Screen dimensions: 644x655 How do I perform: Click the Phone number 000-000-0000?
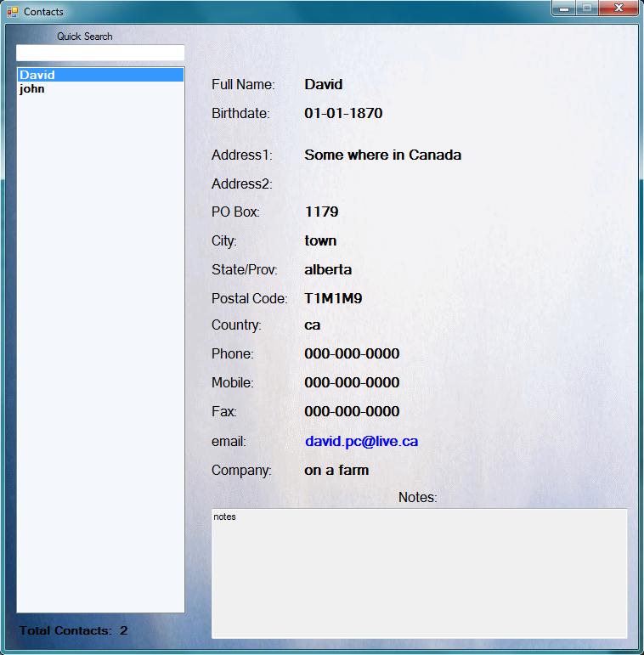point(352,353)
